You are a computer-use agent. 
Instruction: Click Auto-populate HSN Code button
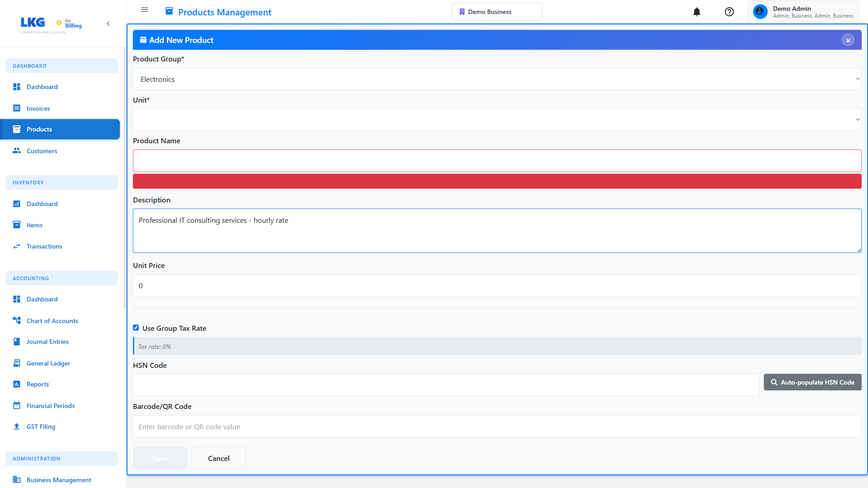coord(812,382)
